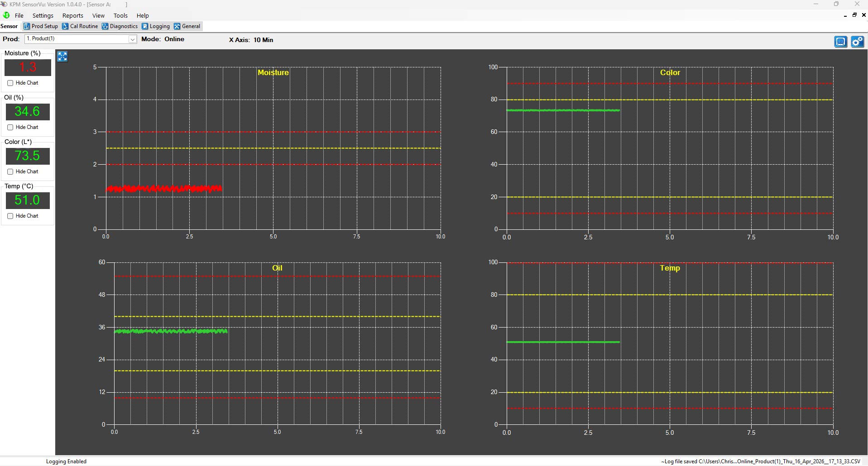
Task: Click the Logging Enabled status text
Action: click(x=66, y=461)
